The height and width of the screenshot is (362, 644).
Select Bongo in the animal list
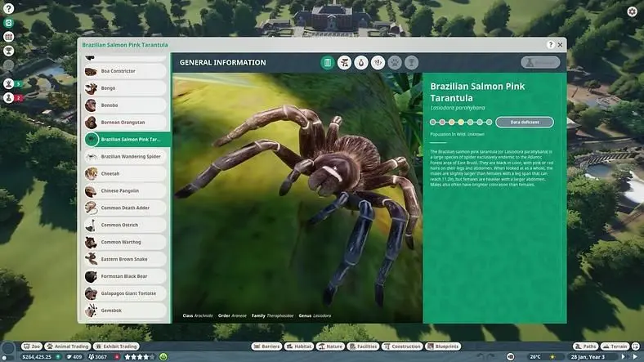click(126, 88)
